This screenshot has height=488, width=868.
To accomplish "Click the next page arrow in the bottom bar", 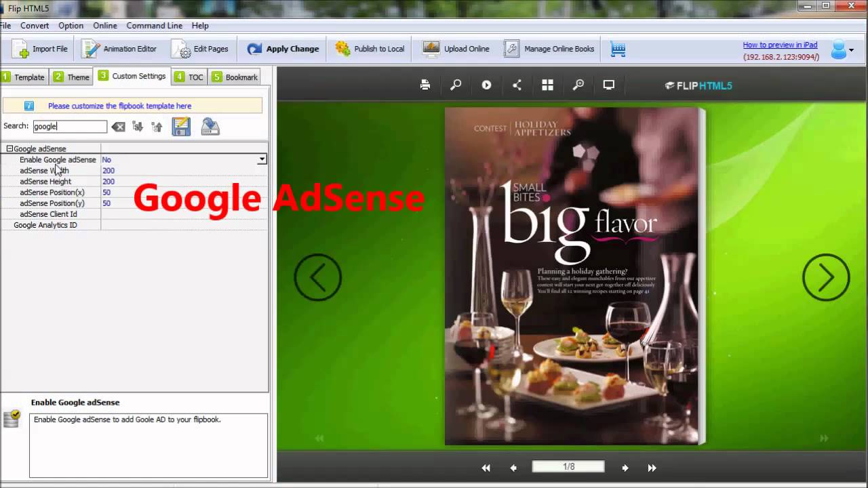I will tap(625, 468).
